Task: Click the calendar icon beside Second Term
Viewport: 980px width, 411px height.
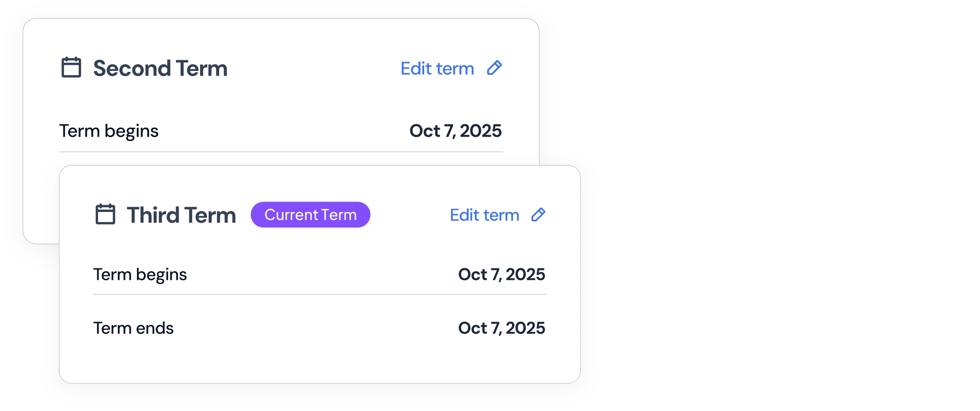Action: click(x=71, y=67)
